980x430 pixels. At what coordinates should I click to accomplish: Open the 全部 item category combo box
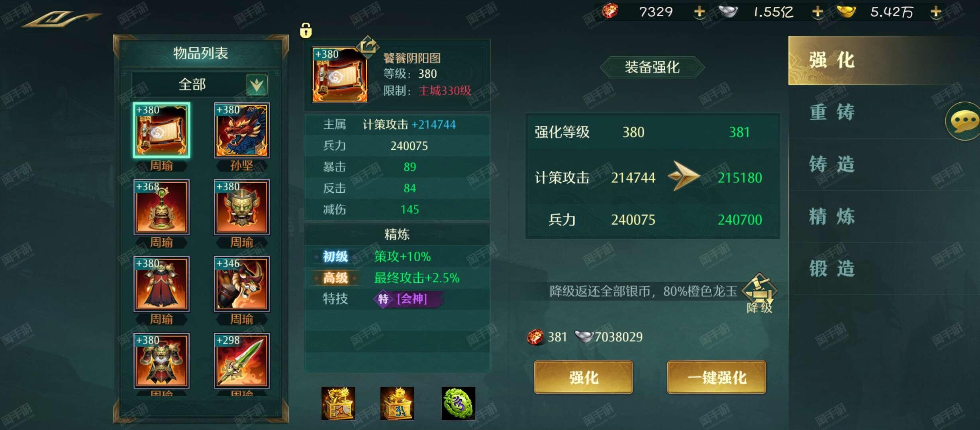pos(200,84)
